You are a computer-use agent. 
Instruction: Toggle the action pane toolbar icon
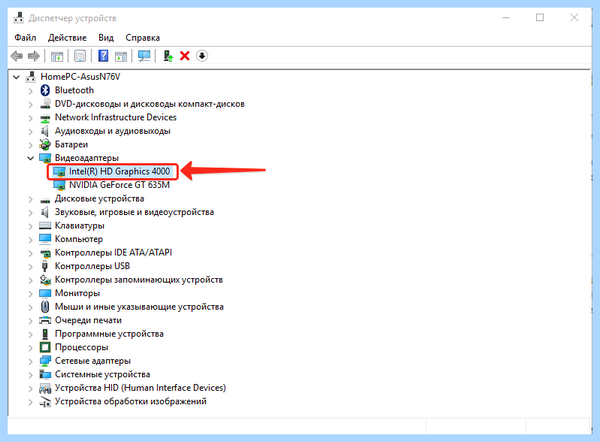click(x=121, y=56)
